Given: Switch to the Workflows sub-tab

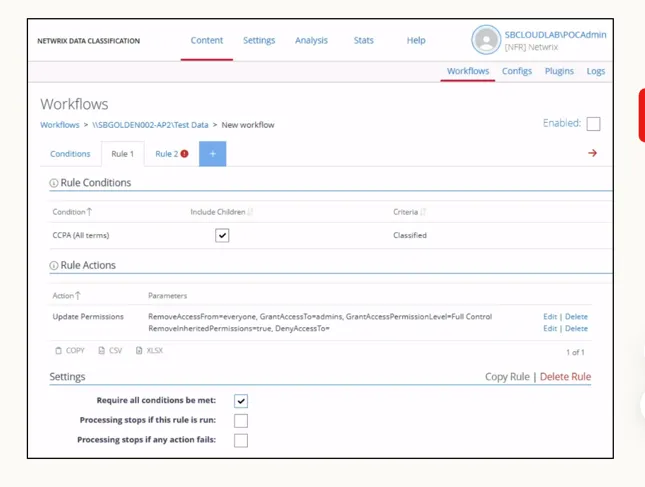Looking at the screenshot, I should click(468, 71).
